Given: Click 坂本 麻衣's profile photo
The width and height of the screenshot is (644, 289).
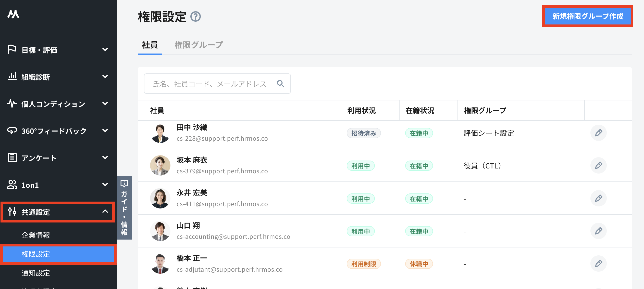Looking at the screenshot, I should coord(160,165).
